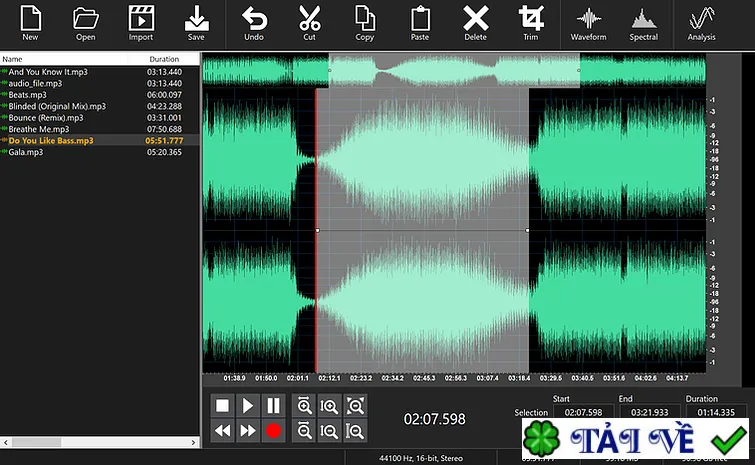Zoom out vertically on the waveform
The image size is (755, 465).
tap(329, 430)
